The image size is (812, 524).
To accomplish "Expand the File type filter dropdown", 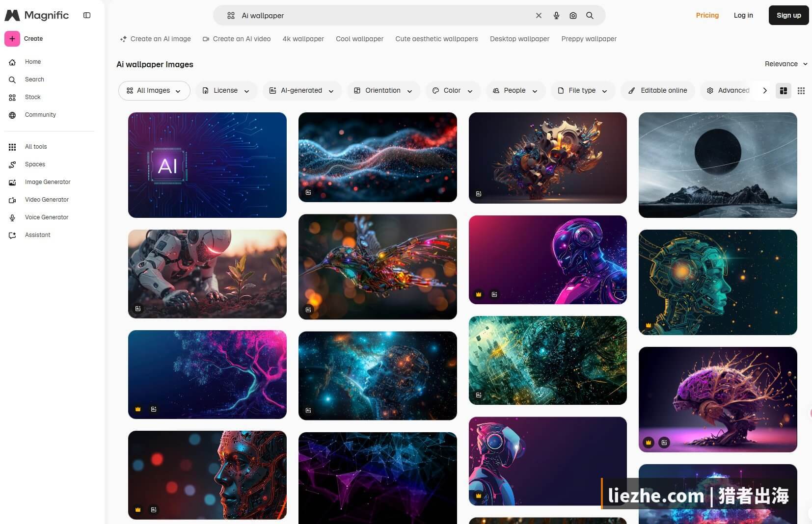I will [x=583, y=91].
